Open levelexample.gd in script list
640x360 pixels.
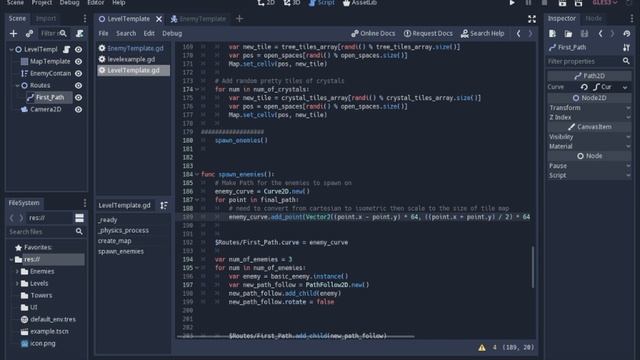click(x=133, y=59)
